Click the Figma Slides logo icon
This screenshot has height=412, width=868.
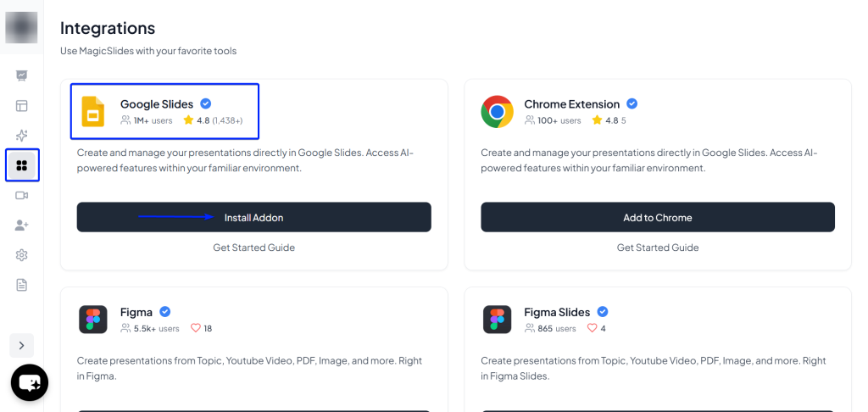(497, 320)
